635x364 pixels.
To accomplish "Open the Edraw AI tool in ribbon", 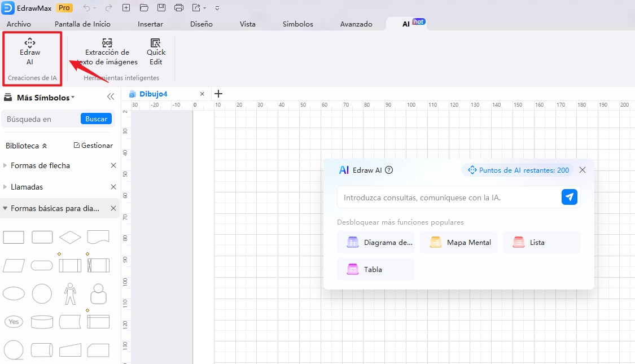I will pyautogui.click(x=30, y=52).
